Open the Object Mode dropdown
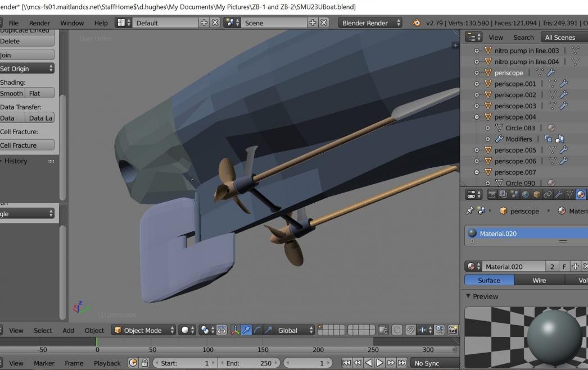The image size is (588, 370). pyautogui.click(x=143, y=331)
